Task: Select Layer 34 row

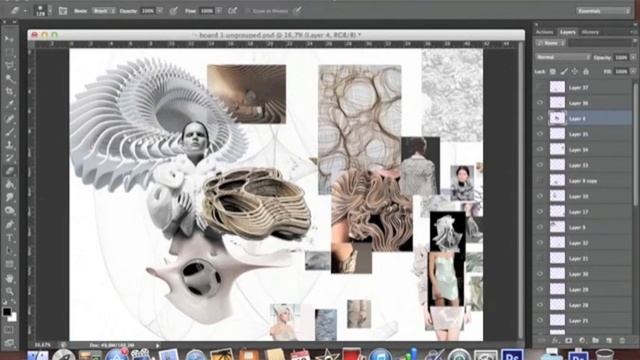Action: [x=583, y=150]
